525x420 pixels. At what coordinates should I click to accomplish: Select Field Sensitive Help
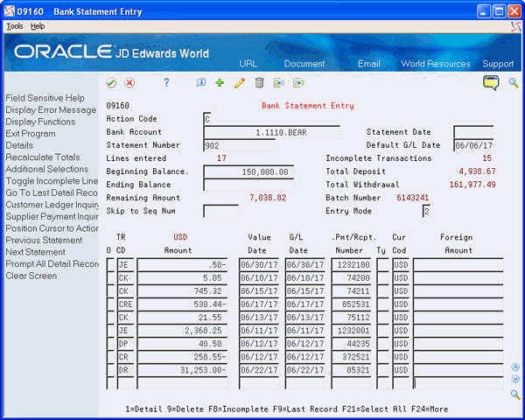coord(45,98)
